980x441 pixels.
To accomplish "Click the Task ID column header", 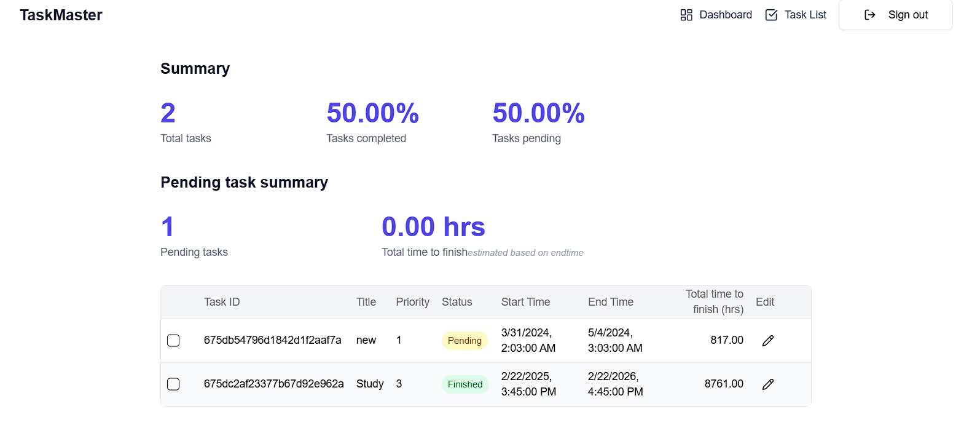I will tap(222, 302).
